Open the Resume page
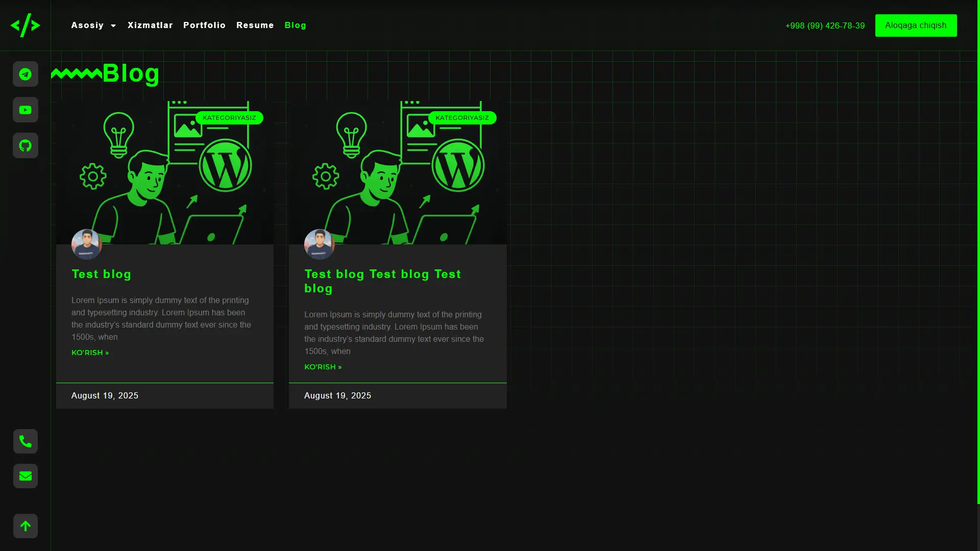The image size is (980, 551). click(x=255, y=25)
